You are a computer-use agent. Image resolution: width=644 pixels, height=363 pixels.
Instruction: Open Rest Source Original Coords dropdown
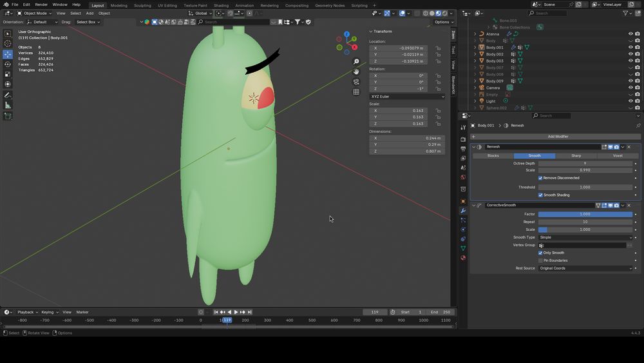(x=585, y=268)
